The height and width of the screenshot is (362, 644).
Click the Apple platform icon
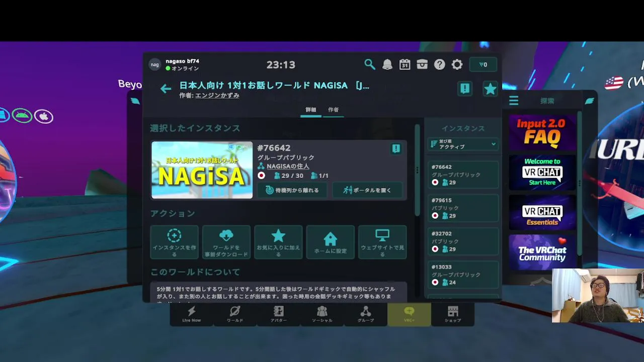(x=44, y=117)
